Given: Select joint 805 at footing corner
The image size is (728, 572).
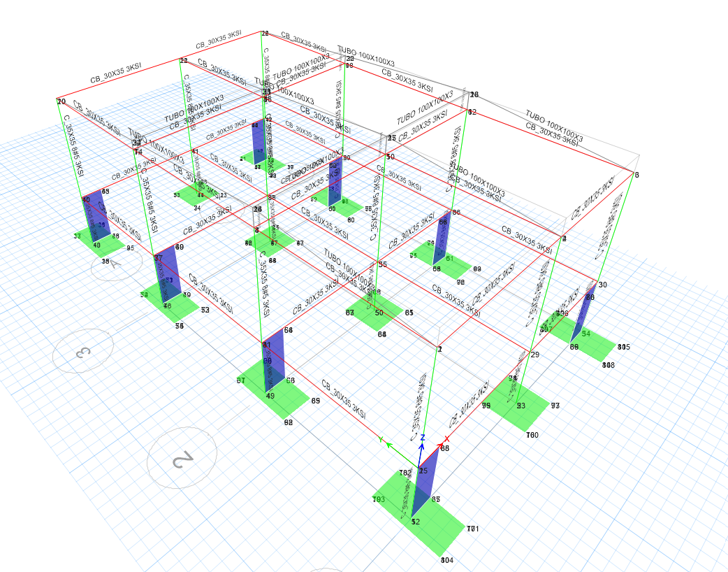Looking at the screenshot, I should pos(624,347).
